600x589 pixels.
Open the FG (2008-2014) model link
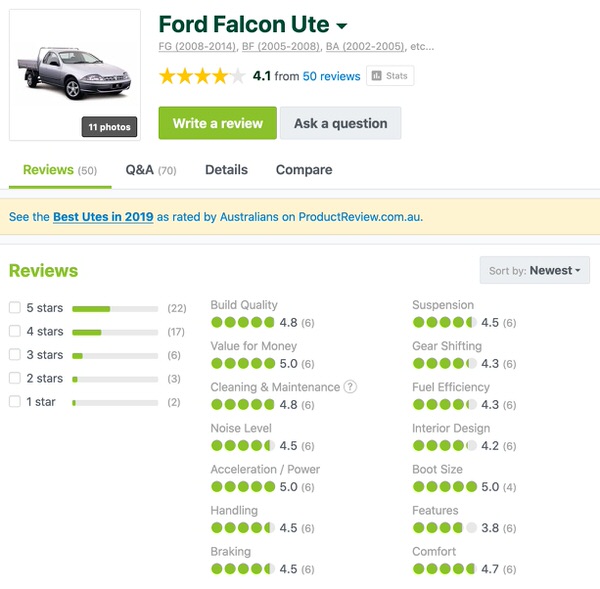click(x=198, y=47)
